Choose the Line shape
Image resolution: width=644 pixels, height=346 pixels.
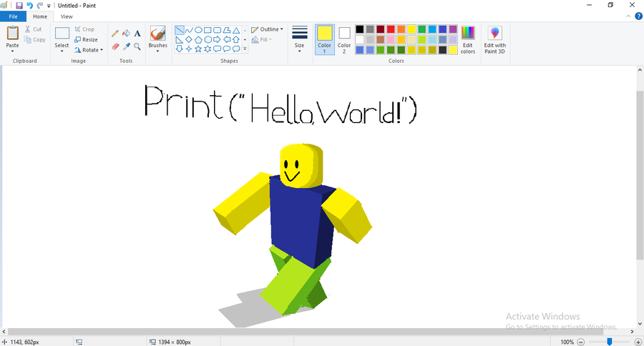pos(180,30)
